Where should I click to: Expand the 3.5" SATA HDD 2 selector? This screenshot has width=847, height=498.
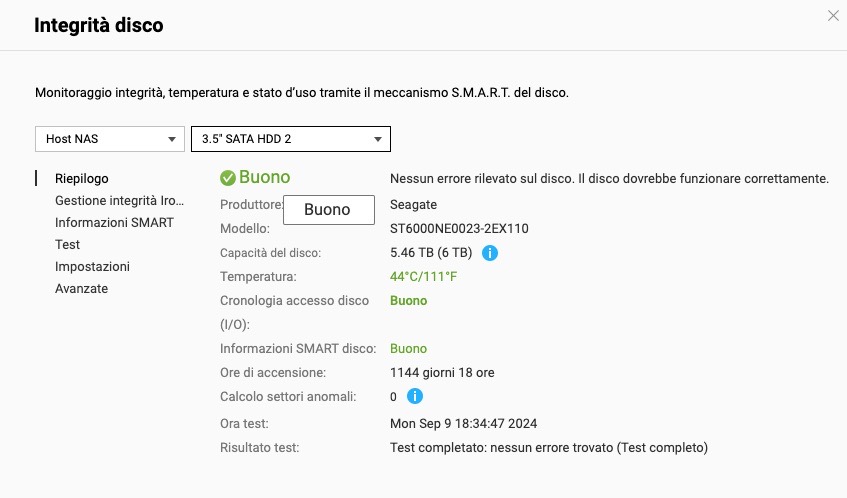[290, 139]
